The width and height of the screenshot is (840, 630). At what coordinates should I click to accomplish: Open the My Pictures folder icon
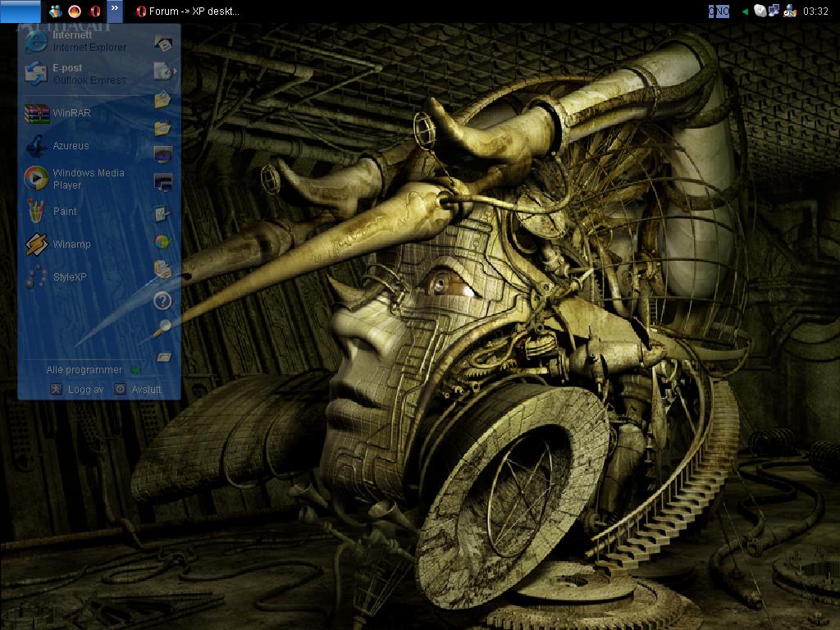click(162, 99)
